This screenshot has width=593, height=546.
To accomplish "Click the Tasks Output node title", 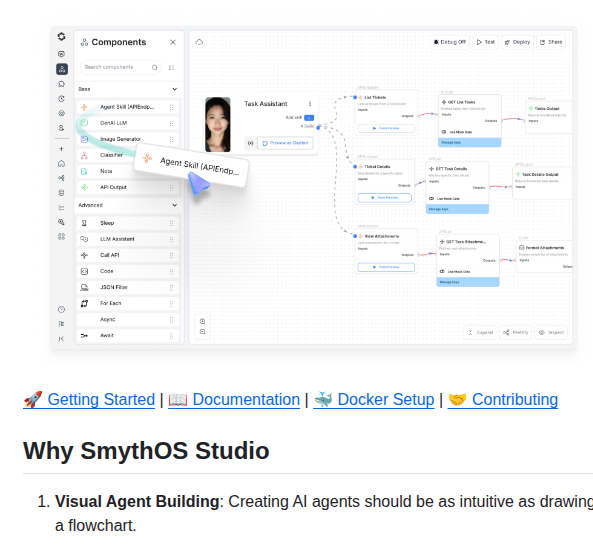I will [547, 109].
